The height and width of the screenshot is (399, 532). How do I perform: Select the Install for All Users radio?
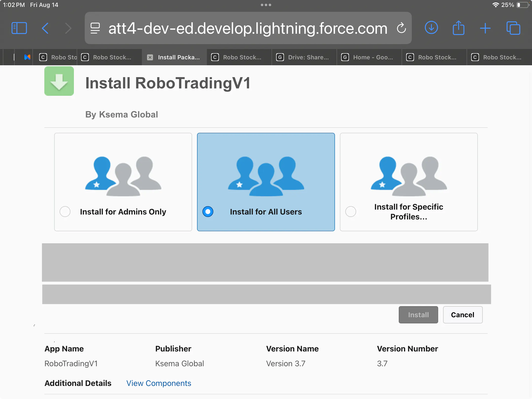click(x=208, y=212)
